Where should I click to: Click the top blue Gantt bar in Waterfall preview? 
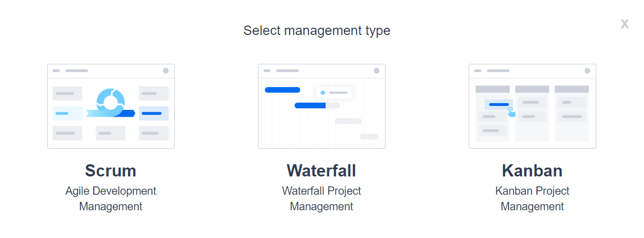pyautogui.click(x=282, y=90)
